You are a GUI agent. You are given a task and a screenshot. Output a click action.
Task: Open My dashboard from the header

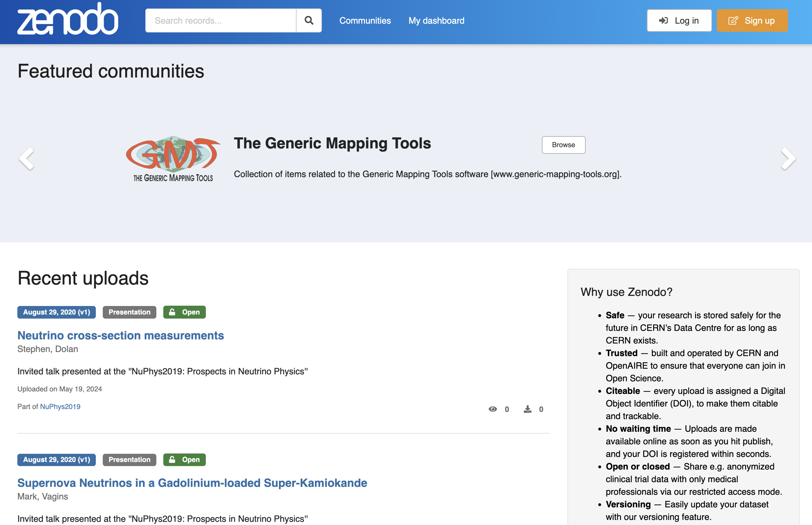tap(436, 20)
